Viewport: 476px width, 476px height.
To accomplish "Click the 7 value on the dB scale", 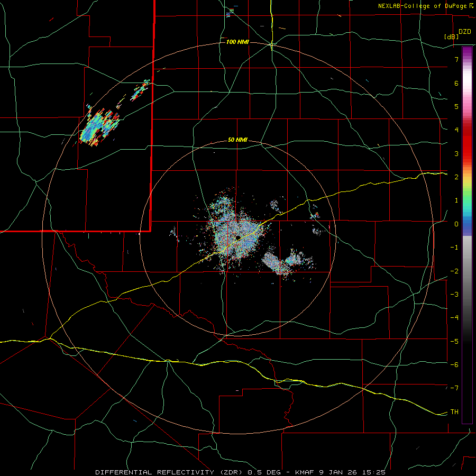I will pos(456,59).
